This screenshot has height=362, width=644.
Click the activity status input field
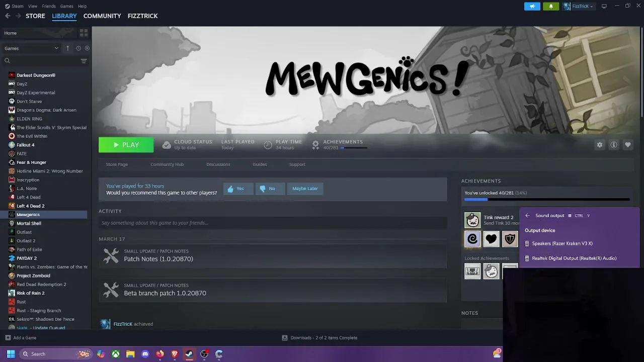tap(273, 223)
